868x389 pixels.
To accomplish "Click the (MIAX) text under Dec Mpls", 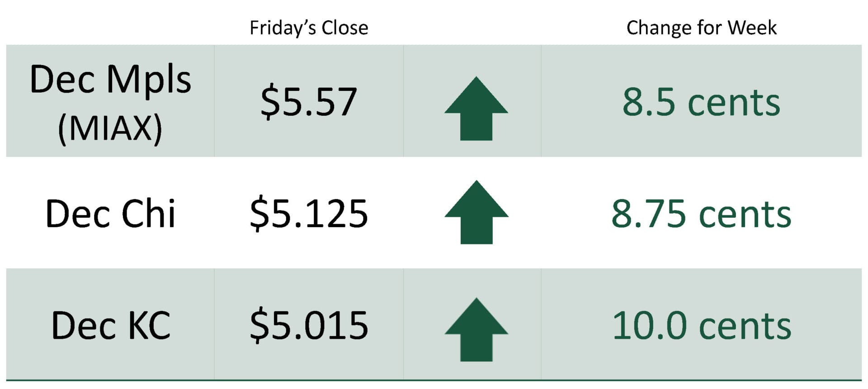I will (x=110, y=129).
